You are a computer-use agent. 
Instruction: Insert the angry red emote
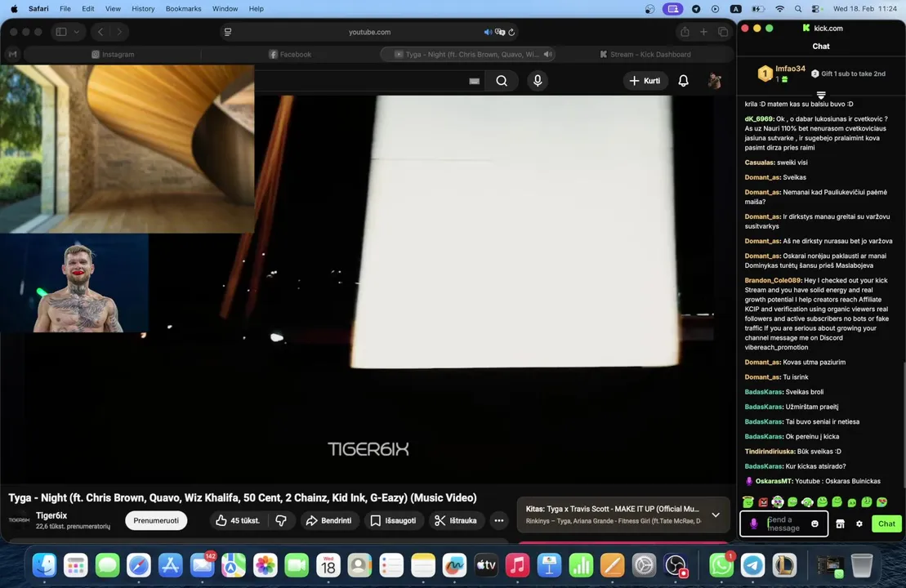point(763,502)
